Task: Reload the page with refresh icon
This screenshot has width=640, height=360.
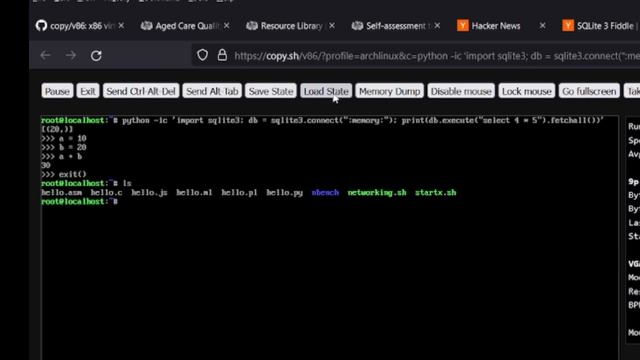Action: coord(96,56)
